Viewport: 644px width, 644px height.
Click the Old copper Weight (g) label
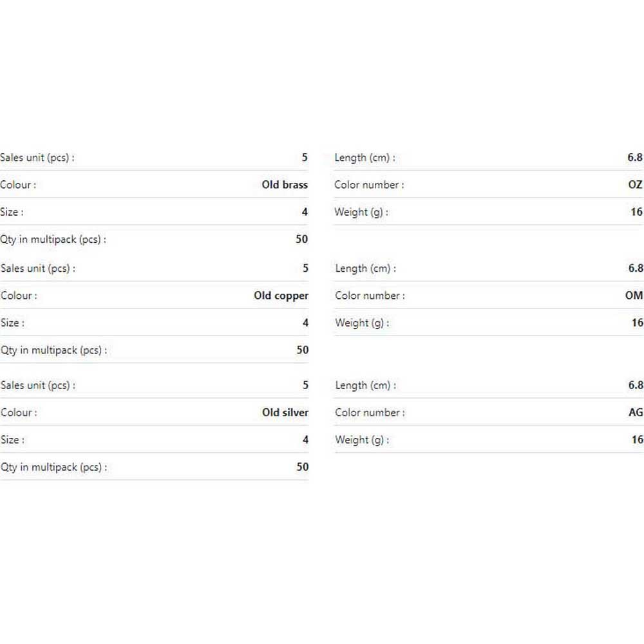pyautogui.click(x=362, y=323)
